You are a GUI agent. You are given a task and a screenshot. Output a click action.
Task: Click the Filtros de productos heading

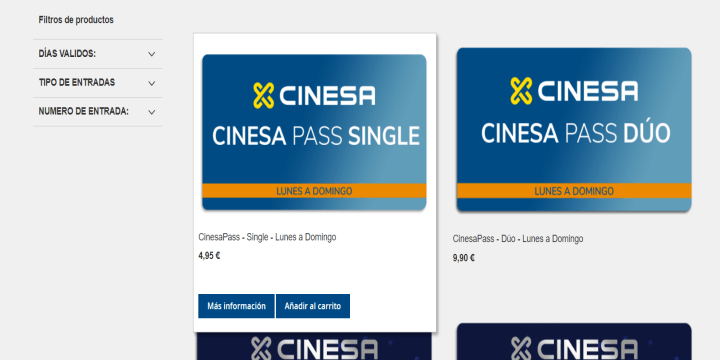76,20
